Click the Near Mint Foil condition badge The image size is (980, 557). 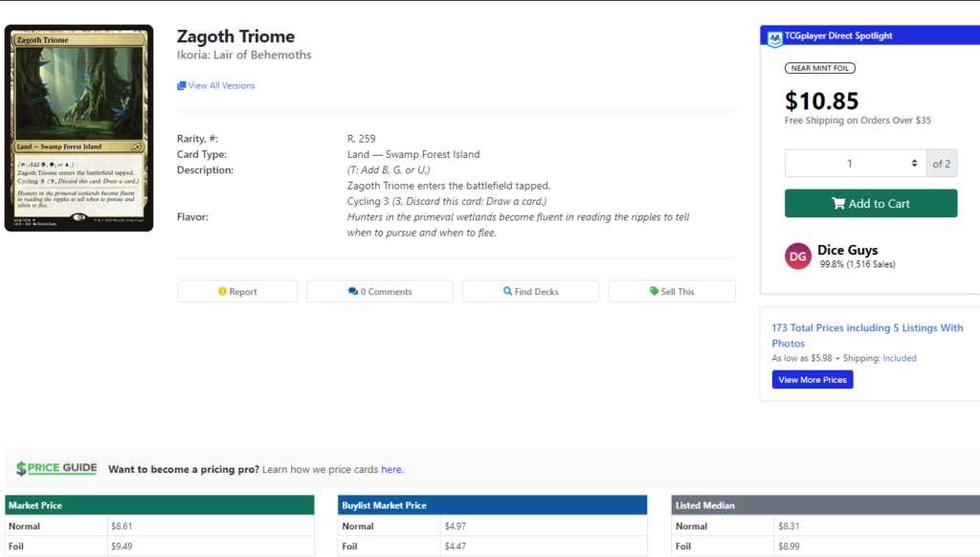820,68
